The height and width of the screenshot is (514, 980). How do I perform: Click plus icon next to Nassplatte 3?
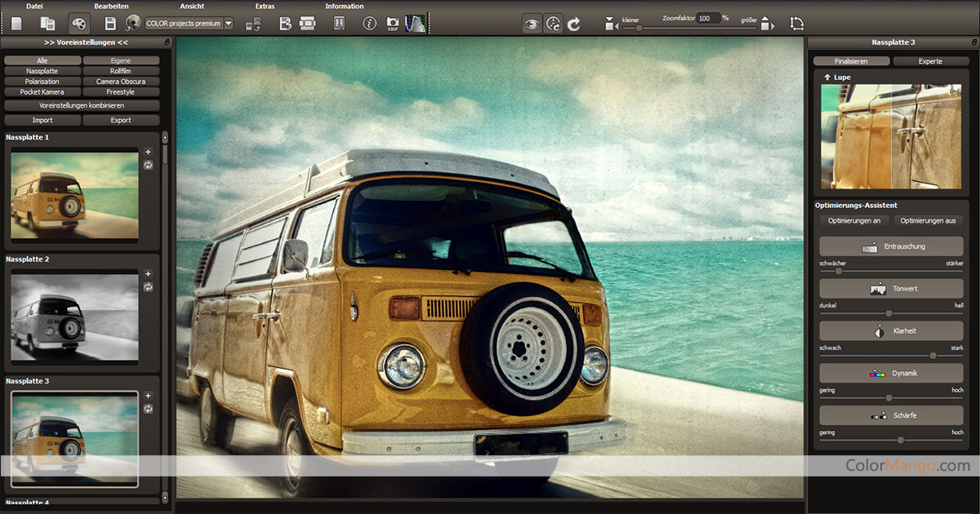point(148,395)
